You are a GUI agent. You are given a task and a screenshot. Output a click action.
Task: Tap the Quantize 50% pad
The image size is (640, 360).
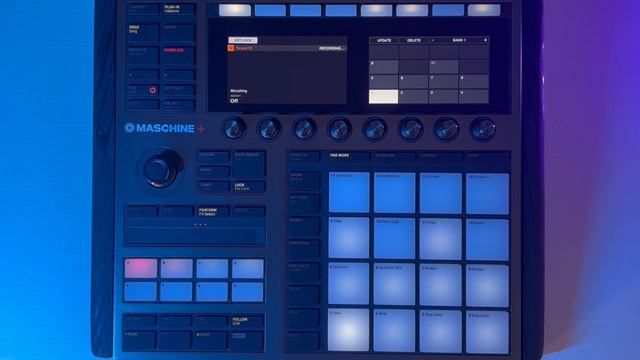point(394,284)
